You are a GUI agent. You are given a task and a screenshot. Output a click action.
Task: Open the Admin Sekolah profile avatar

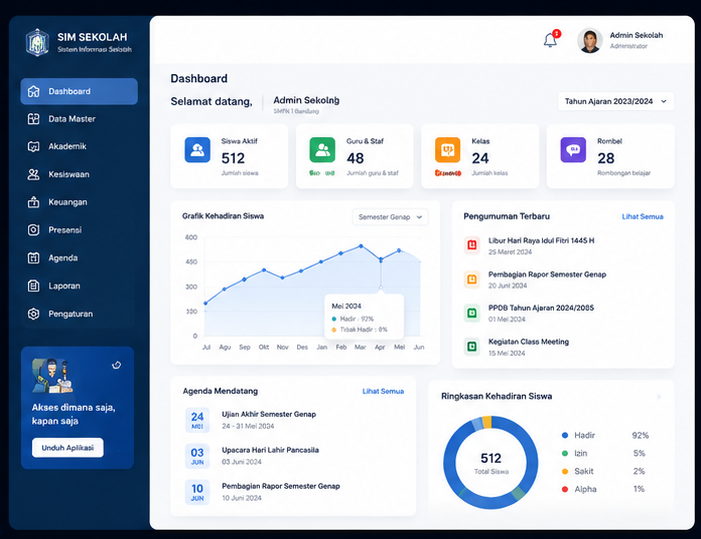tap(590, 40)
